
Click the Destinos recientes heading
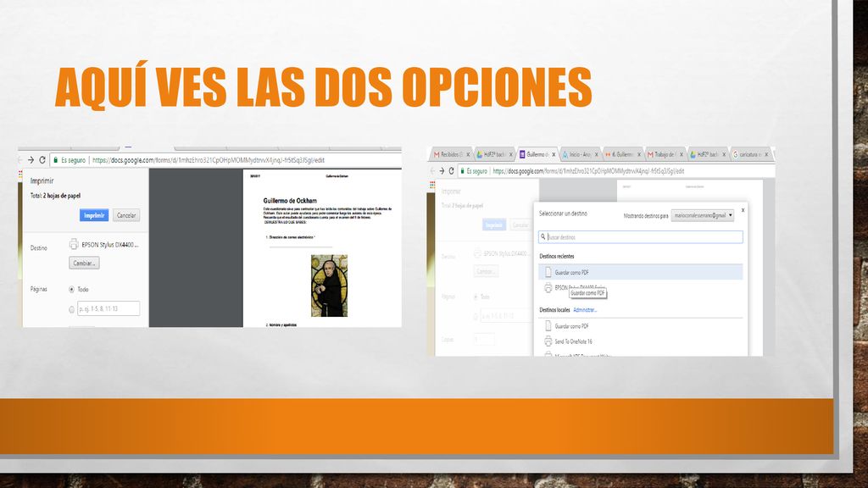pos(557,256)
